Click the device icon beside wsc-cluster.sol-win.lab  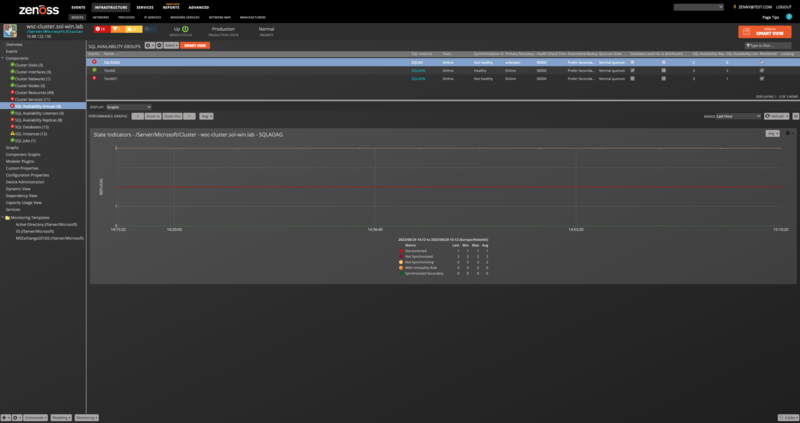10,31
